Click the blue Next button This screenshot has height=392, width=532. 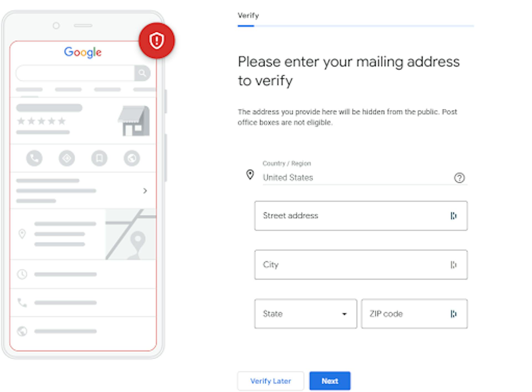[330, 381]
